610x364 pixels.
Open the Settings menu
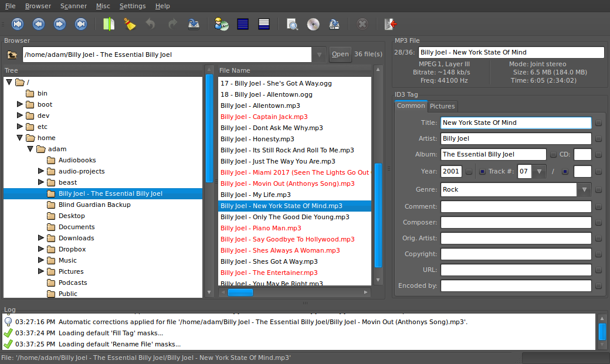pyautogui.click(x=133, y=6)
